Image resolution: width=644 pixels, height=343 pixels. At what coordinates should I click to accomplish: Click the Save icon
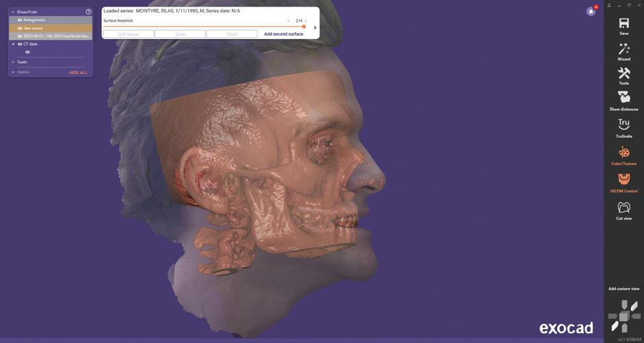click(624, 23)
